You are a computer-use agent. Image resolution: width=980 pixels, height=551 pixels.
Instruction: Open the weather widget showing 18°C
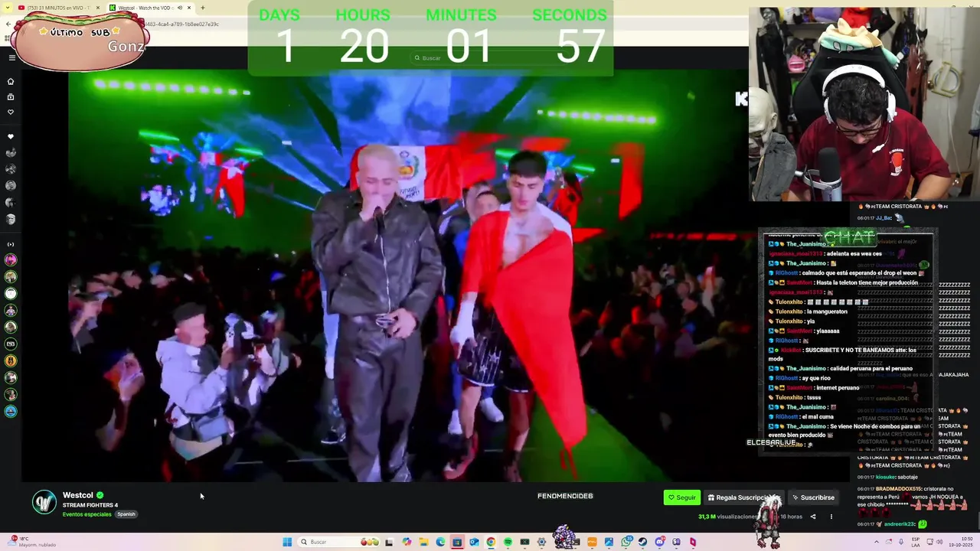tap(32, 542)
